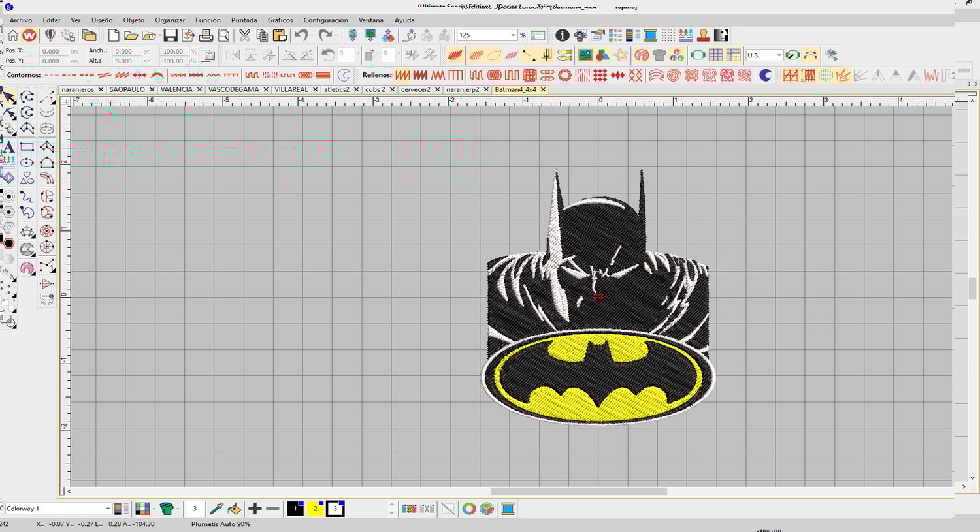Close the naranjeros tab
980x532 pixels.
point(101,89)
